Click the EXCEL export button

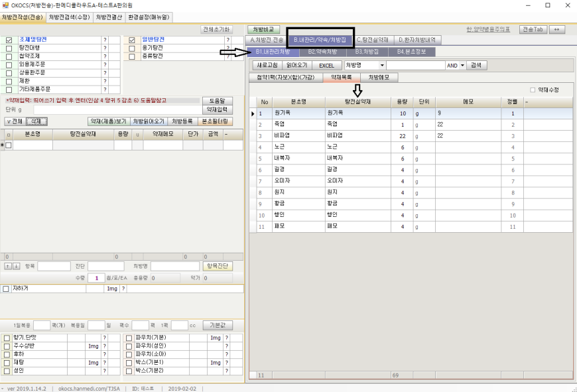click(326, 66)
